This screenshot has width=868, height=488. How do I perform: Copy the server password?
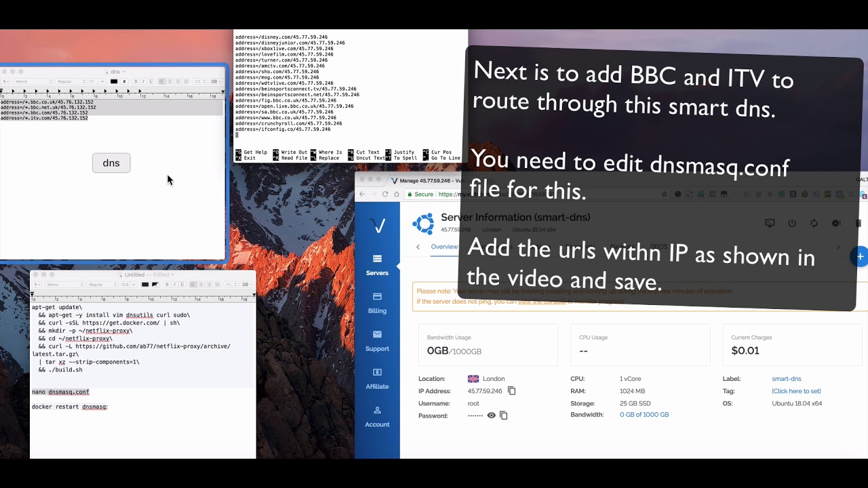[504, 415]
